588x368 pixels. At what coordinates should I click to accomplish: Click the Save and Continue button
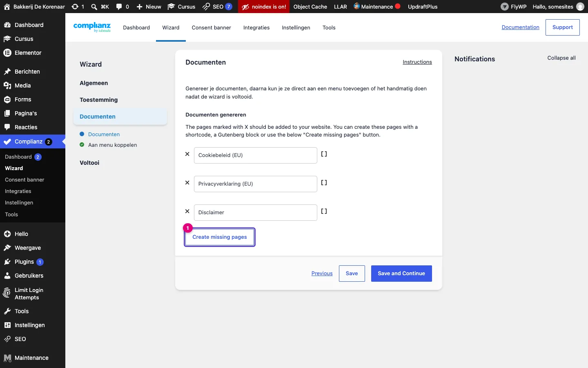point(401,274)
